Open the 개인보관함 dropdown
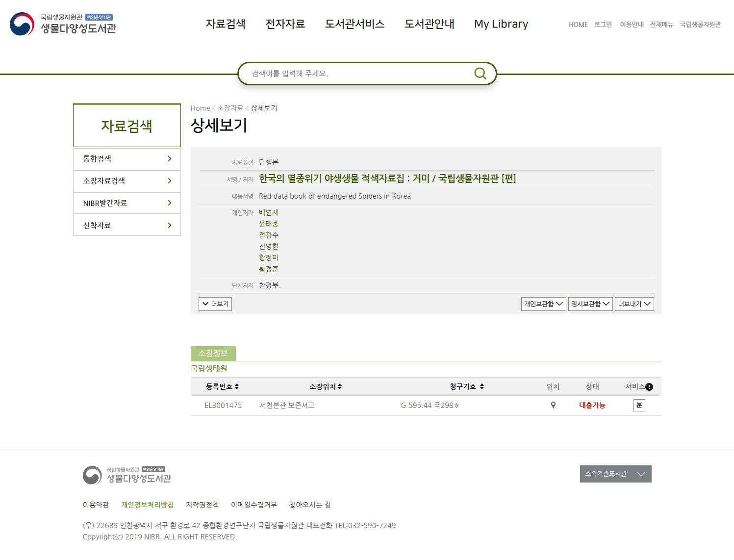The image size is (734, 560). pos(543,304)
